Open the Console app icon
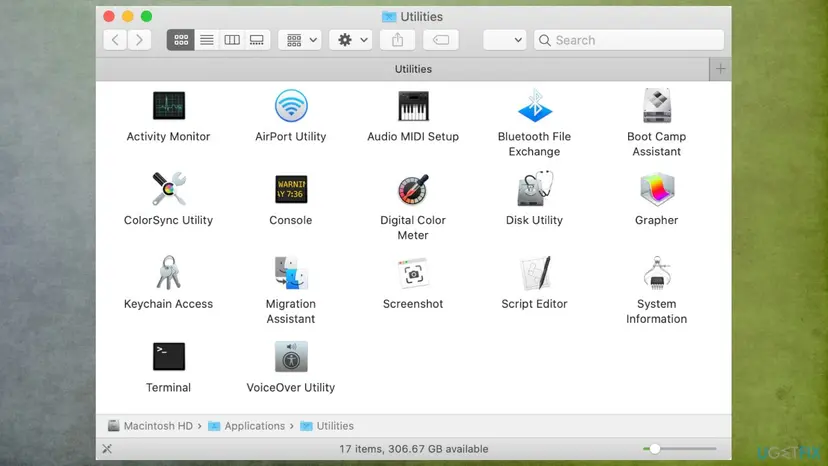Viewport: 828px width, 466px height. point(291,189)
